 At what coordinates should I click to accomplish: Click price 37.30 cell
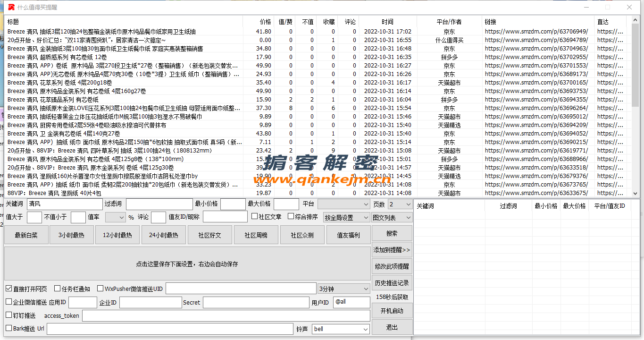click(x=263, y=108)
